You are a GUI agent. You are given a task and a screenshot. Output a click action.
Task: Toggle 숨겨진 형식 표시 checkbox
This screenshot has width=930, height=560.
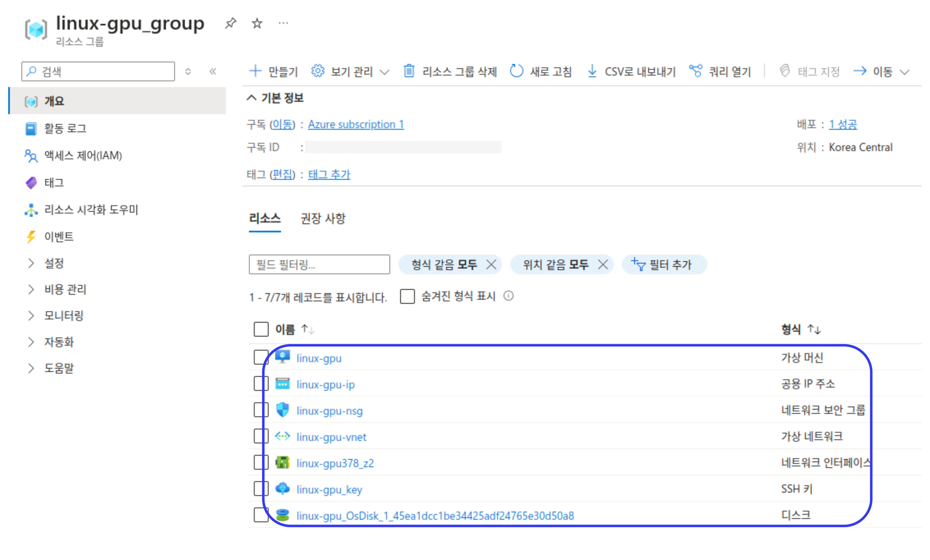(407, 296)
